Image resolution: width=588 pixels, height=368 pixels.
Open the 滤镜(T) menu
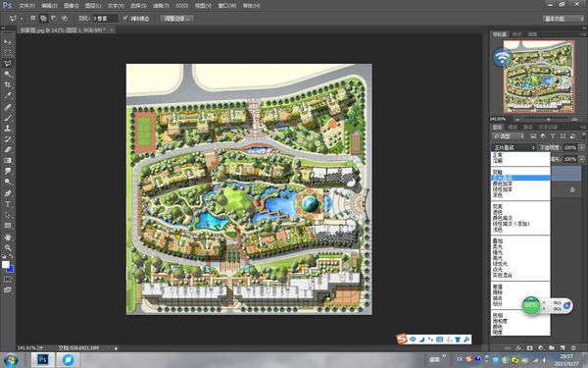[x=161, y=6]
